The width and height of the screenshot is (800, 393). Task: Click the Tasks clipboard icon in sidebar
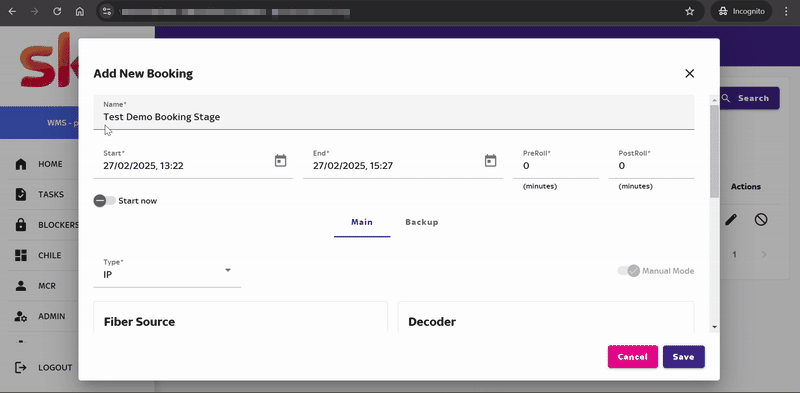click(x=21, y=194)
